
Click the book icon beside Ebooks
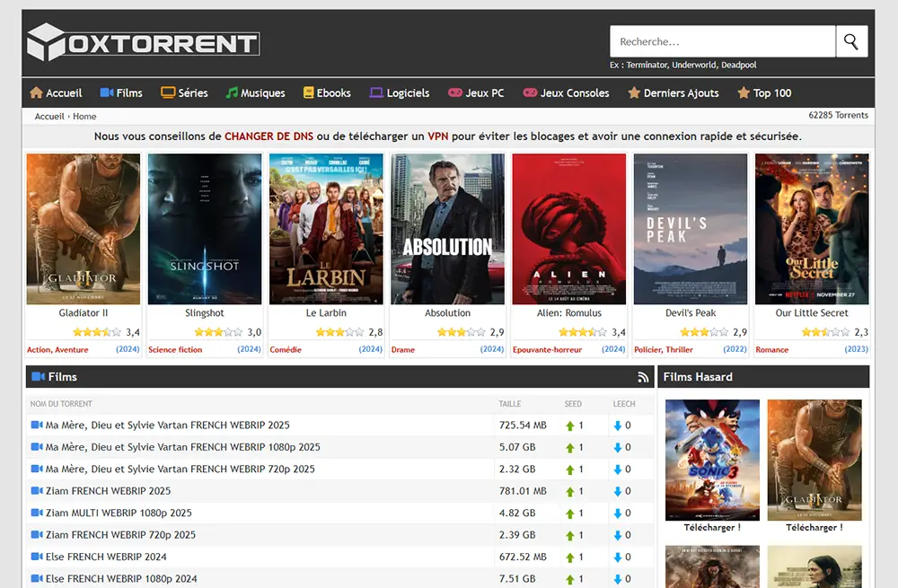tap(309, 92)
